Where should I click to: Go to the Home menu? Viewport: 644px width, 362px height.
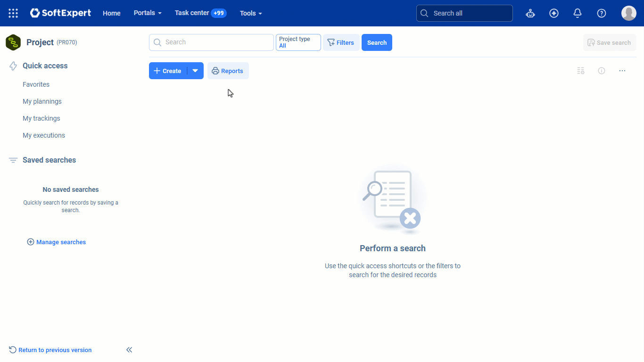coord(112,13)
